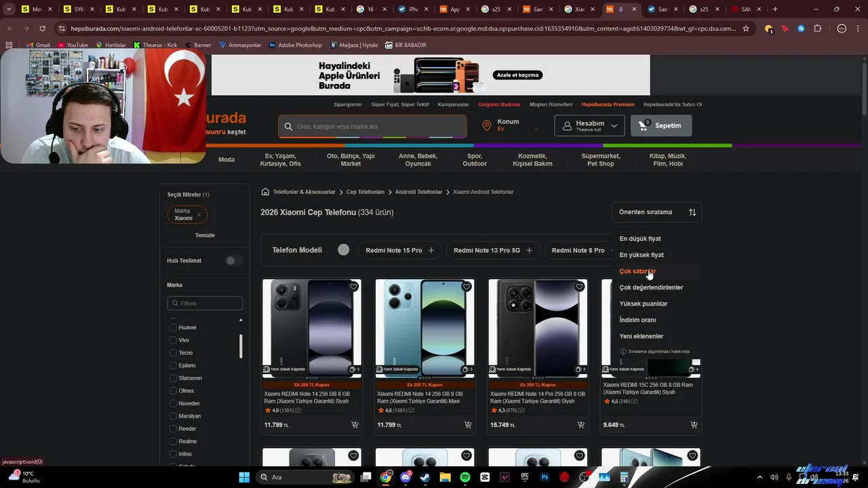Open the Windows Start menu
Screen dimensions: 868x488
click(x=244, y=477)
